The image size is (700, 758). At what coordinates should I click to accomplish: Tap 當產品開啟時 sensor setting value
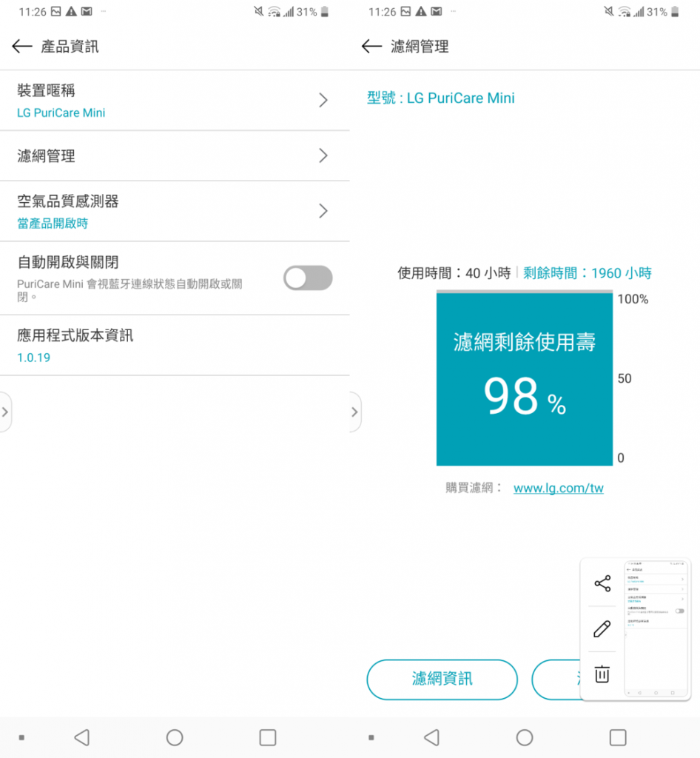pos(53,224)
